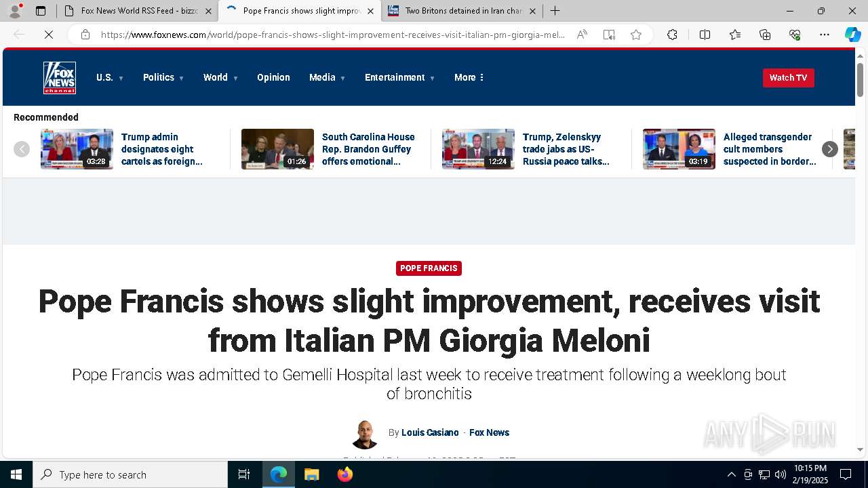
Task: Show previous recommended videos arrow
Action: point(22,149)
